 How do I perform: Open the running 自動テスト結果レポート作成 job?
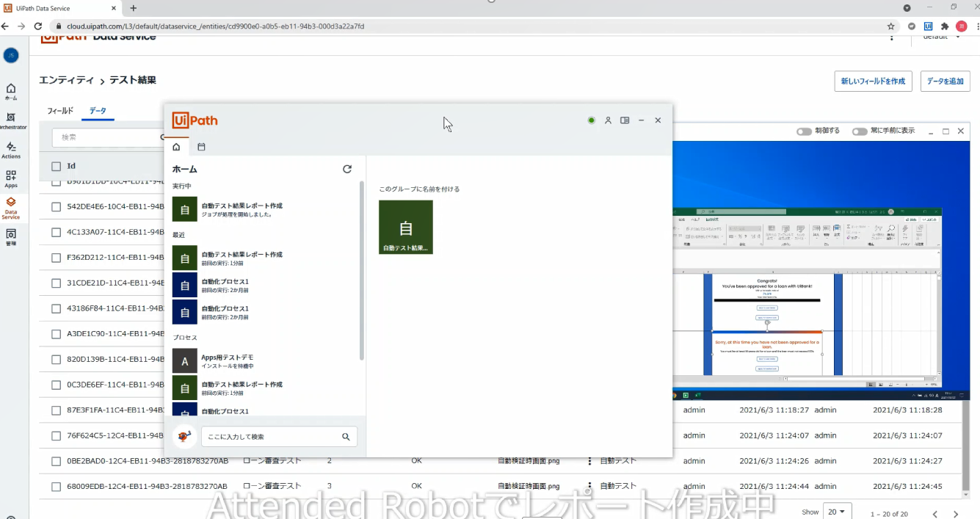[266, 210]
